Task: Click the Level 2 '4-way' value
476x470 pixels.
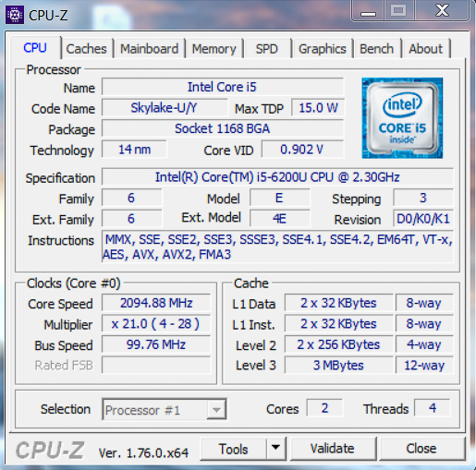Action: [424, 344]
